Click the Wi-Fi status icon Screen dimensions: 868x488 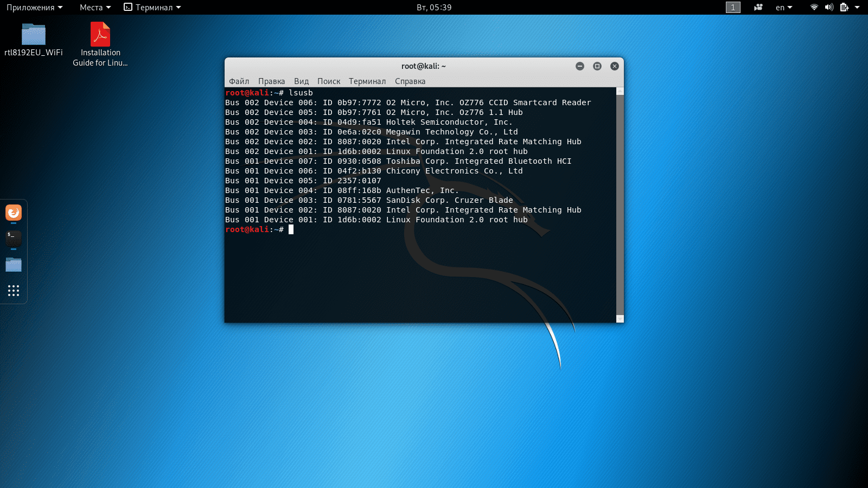(x=814, y=7)
